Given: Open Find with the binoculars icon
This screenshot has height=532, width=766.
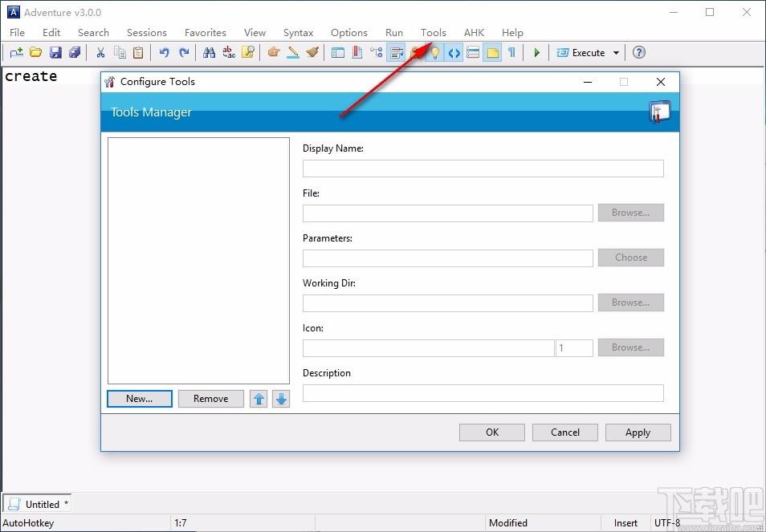Looking at the screenshot, I should coord(209,52).
